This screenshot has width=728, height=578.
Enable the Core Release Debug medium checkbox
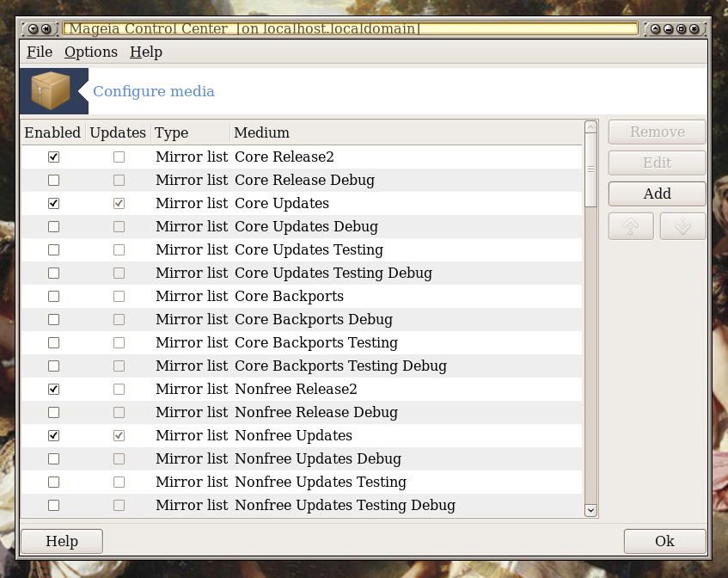(x=54, y=181)
